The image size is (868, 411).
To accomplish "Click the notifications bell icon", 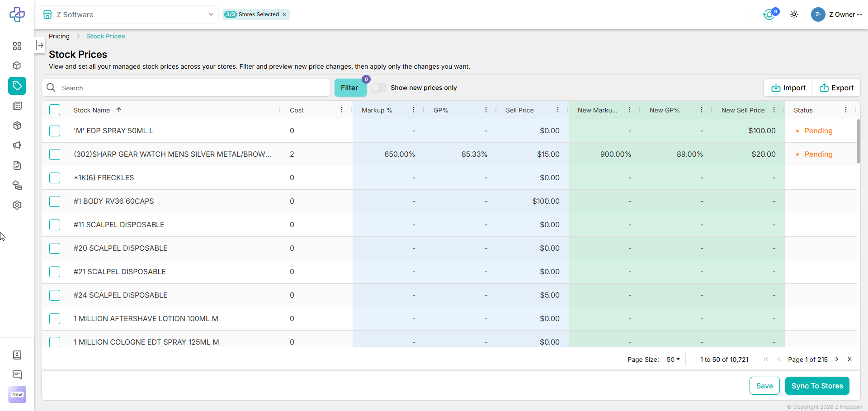I will [x=769, y=15].
